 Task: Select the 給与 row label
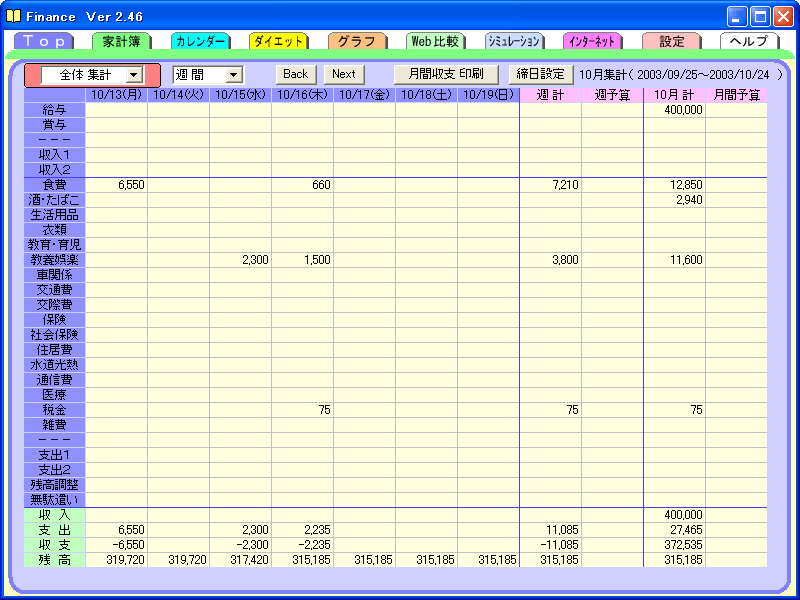[55, 110]
